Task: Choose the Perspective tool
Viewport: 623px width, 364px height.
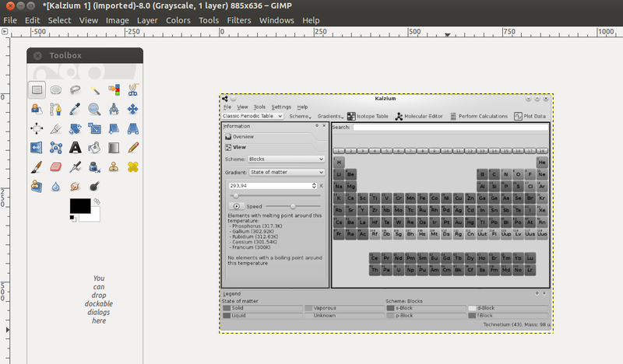Action: tap(132, 128)
